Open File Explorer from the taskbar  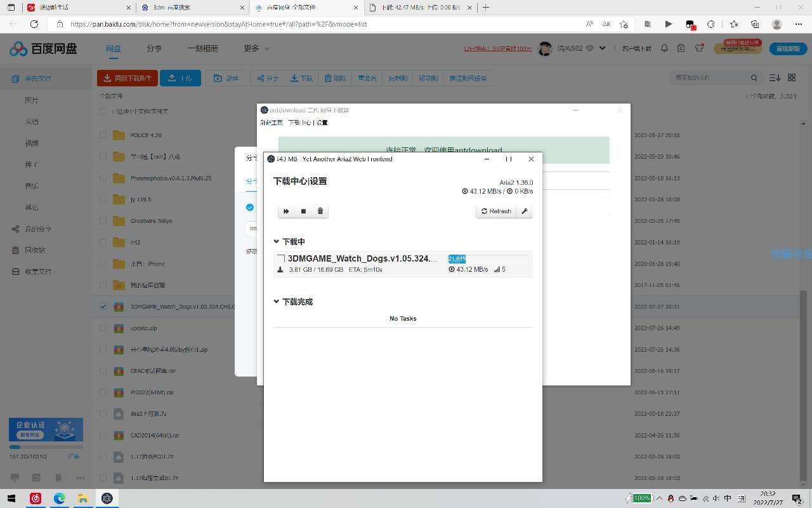[x=83, y=498]
